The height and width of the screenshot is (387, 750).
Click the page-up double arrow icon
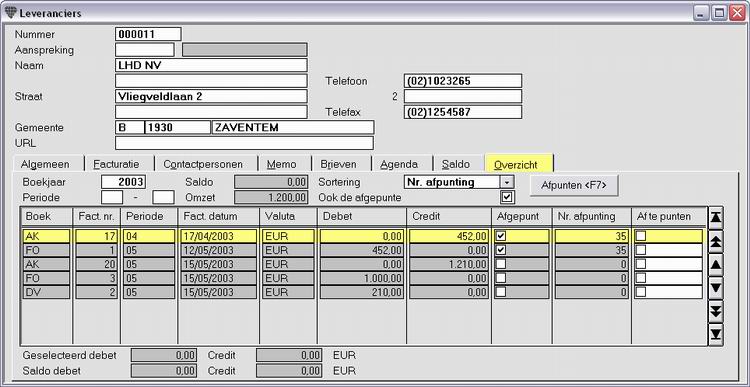pos(716,242)
